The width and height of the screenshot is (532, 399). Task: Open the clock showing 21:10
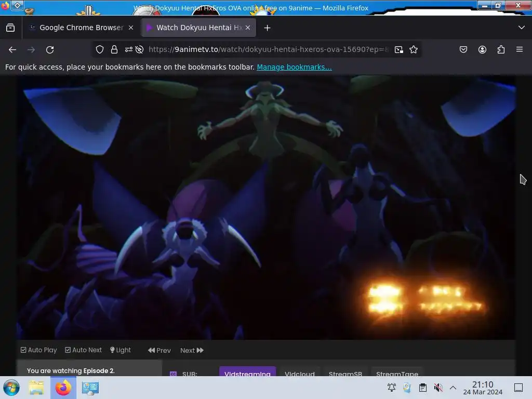[483, 388]
